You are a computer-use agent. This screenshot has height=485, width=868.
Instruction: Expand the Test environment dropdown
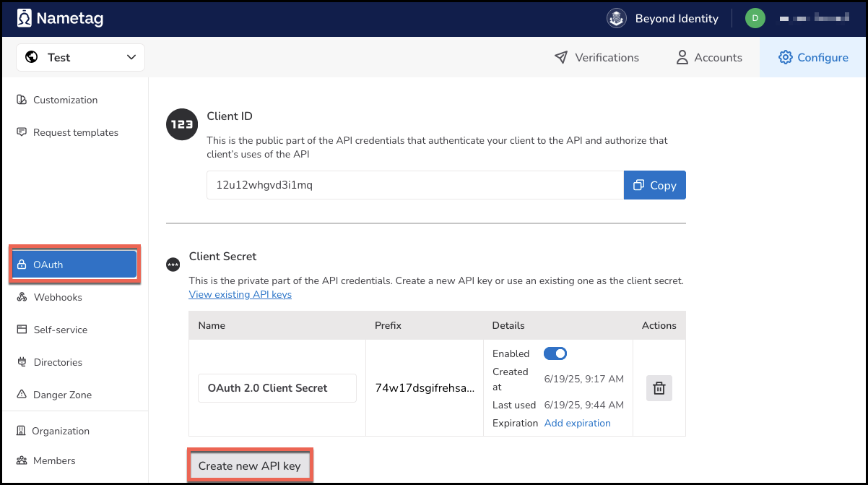pyautogui.click(x=80, y=58)
